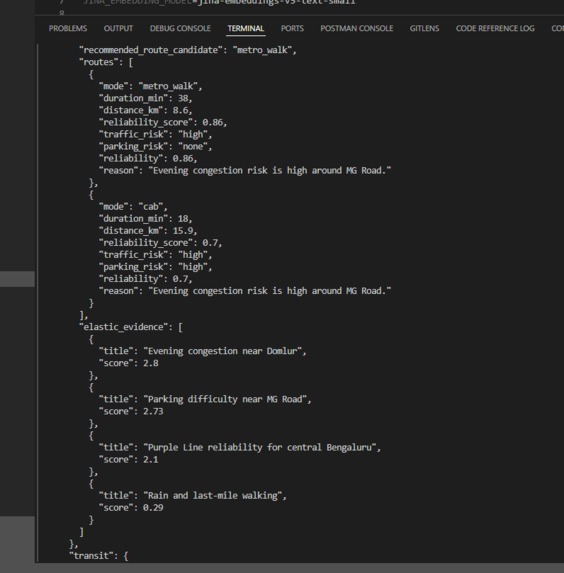Image resolution: width=564 pixels, height=573 pixels.
Task: Click the "score": 2.1 line
Action: coord(129,460)
